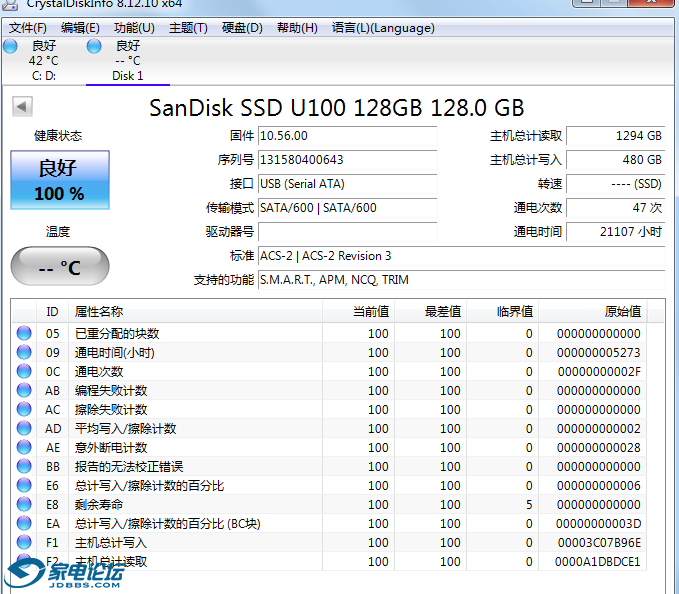Viewport: 679px width, 594px height.
Task: Open the 硬盘(D) menu
Action: coord(242,28)
